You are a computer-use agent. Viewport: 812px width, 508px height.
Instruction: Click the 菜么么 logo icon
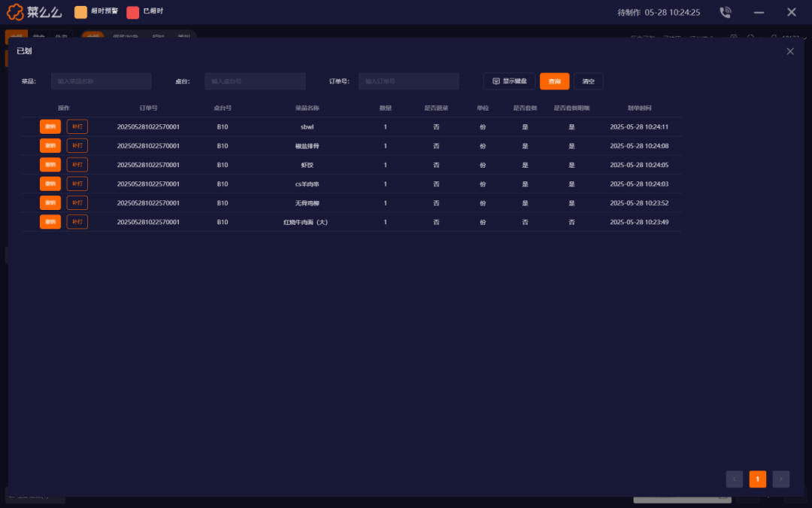click(17, 12)
